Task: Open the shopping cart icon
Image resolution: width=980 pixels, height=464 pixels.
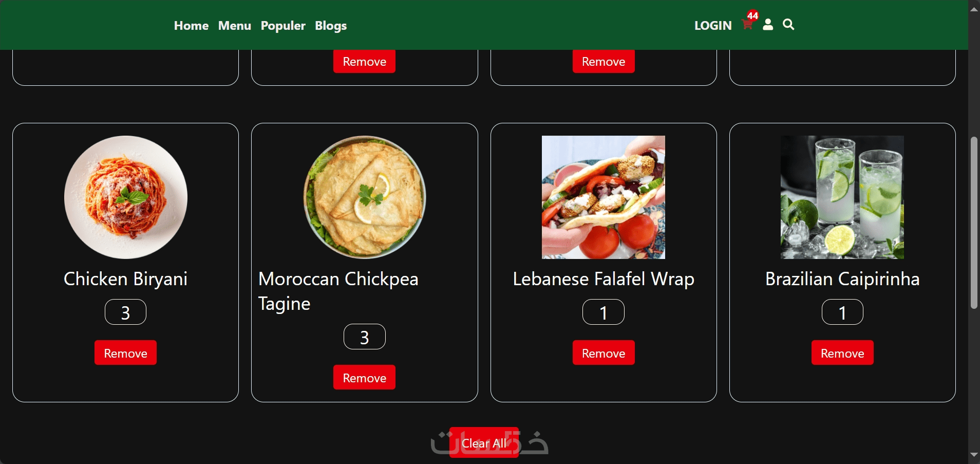Action: click(x=747, y=25)
